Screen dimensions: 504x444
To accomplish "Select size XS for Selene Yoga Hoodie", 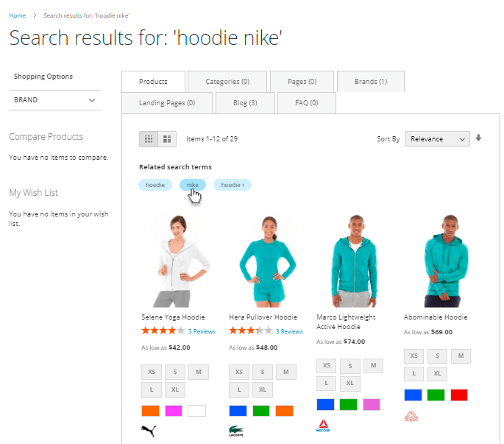I will (152, 372).
